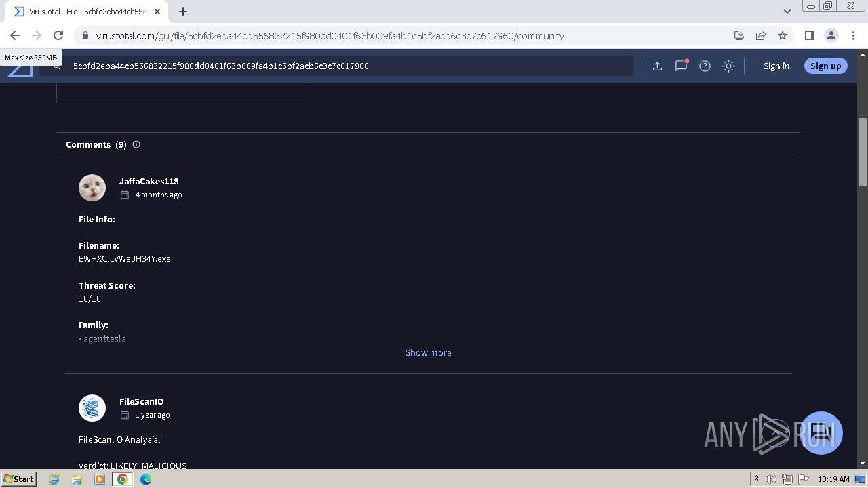The height and width of the screenshot is (488, 868).
Task: Launch Internet Explorer from taskbar
Action: pyautogui.click(x=54, y=479)
